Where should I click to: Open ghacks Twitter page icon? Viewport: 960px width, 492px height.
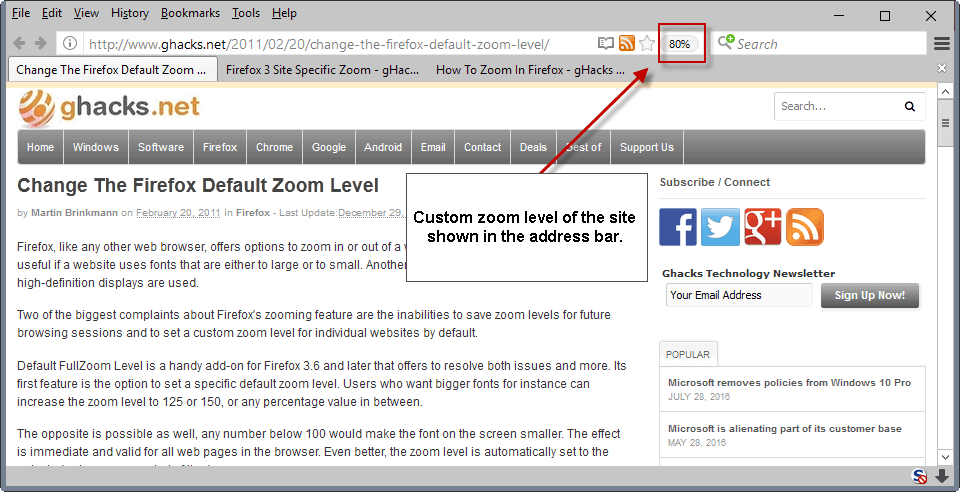click(720, 227)
